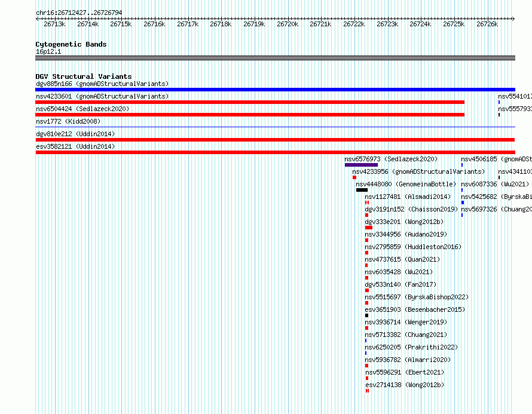Open esv3582121 Uddin2014 variant
532x414 pixels.
point(75,146)
